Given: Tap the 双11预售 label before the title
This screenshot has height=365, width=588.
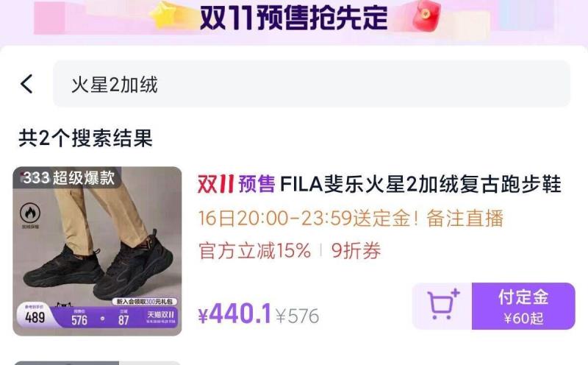Looking at the screenshot, I should 236,184.
